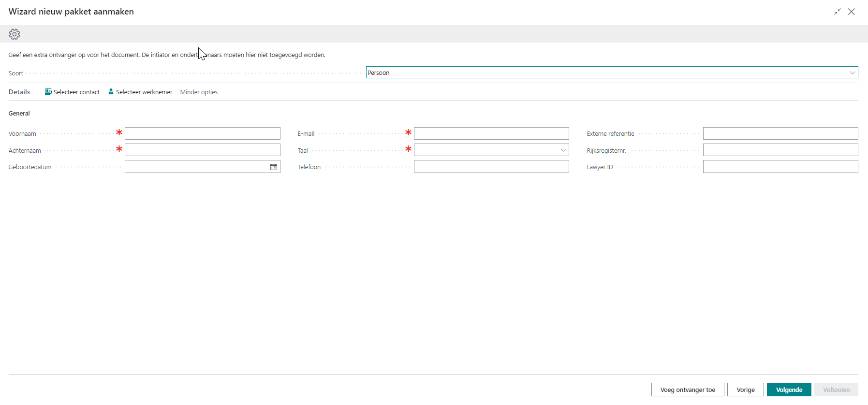Collapse the wizard dialog with shrink icon
The height and width of the screenshot is (405, 868).
pos(837,12)
